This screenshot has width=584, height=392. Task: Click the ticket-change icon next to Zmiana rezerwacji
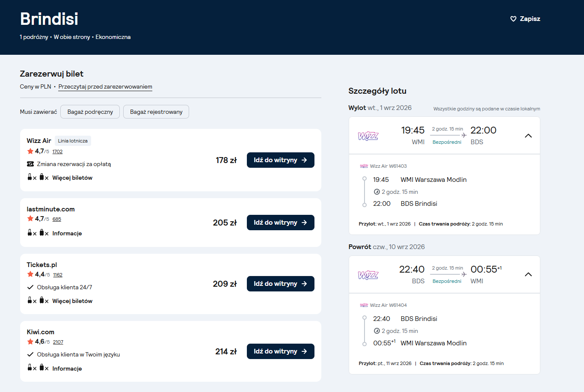click(x=30, y=164)
